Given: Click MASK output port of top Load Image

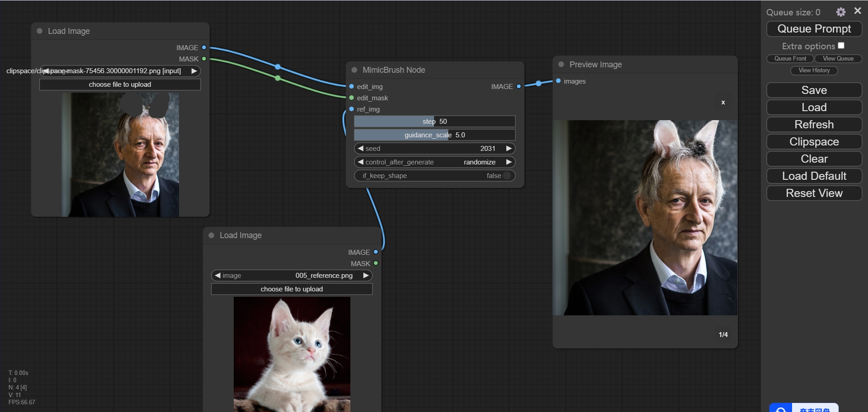Looking at the screenshot, I should pyautogui.click(x=204, y=59).
